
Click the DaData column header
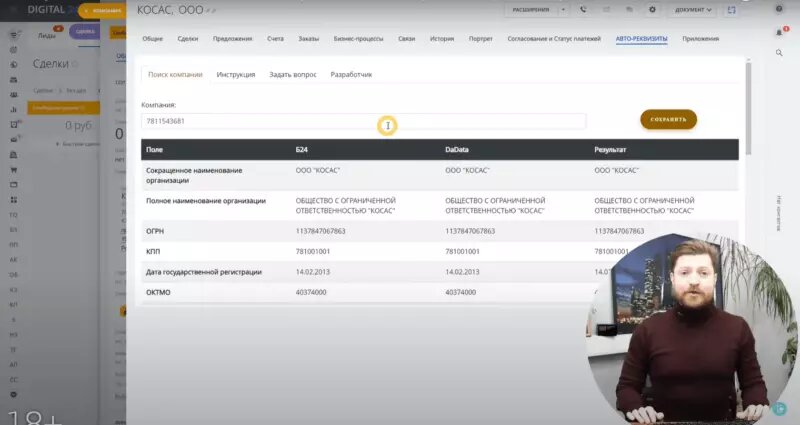pos(457,149)
